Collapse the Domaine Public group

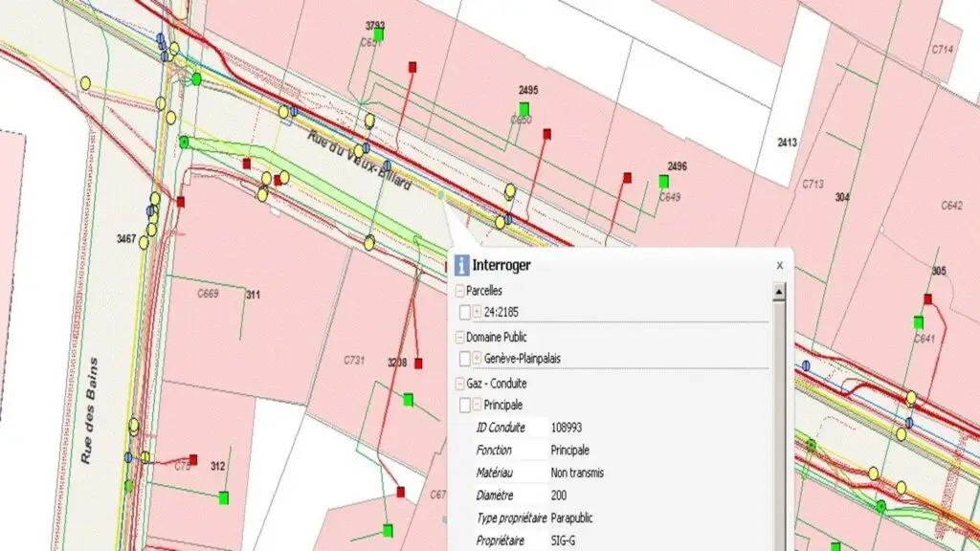tap(459, 338)
